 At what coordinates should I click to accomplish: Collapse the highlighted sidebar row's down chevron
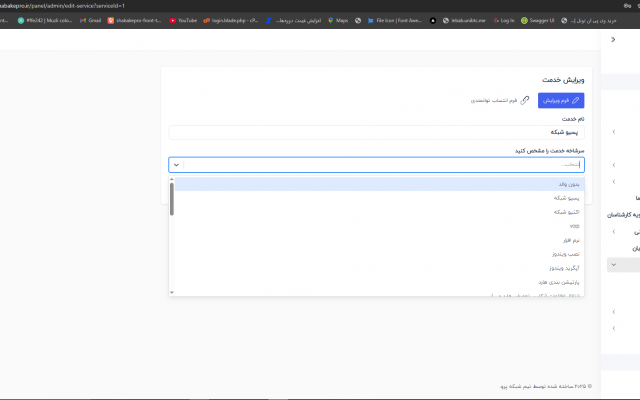pyautogui.click(x=613, y=265)
